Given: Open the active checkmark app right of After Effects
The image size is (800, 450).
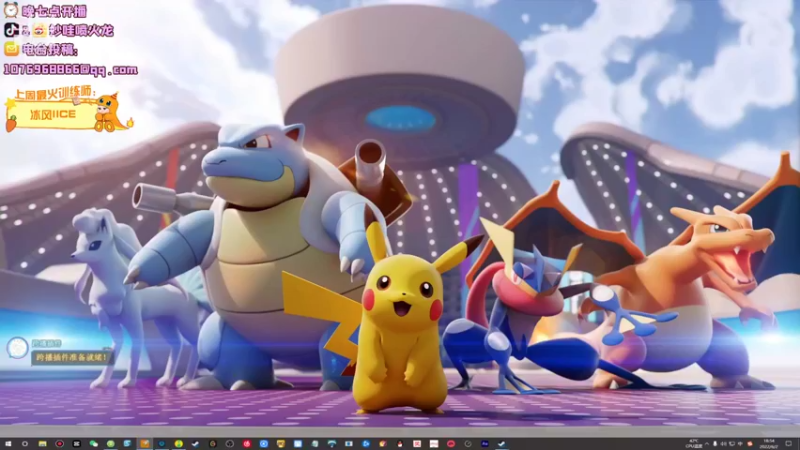Looking at the screenshot, I should pyautogui.click(x=502, y=444).
